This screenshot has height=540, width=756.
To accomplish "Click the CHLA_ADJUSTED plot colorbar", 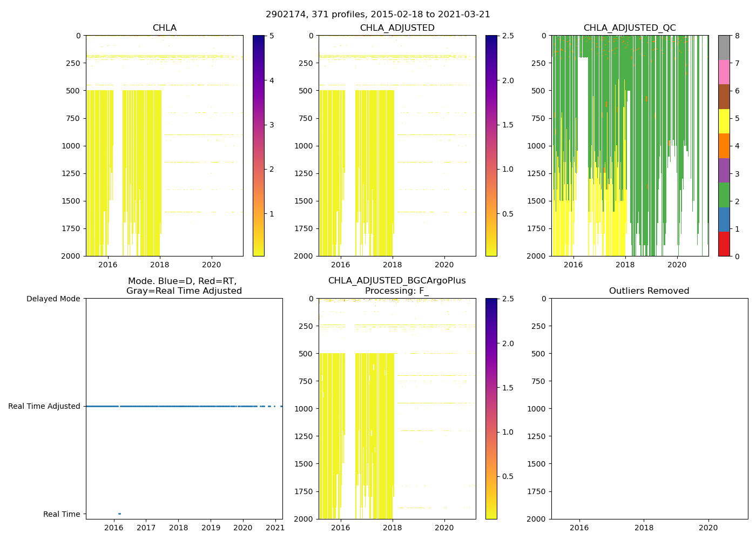I will tap(491, 146).
